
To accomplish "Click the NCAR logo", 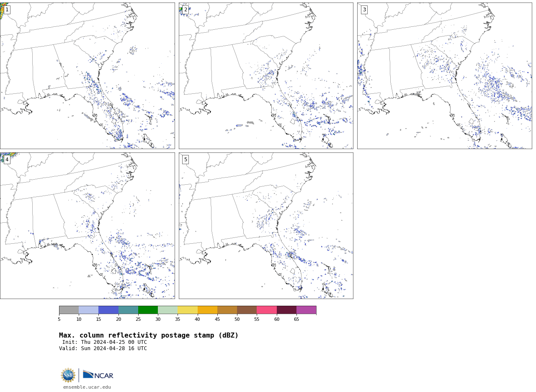I will point(98,375).
